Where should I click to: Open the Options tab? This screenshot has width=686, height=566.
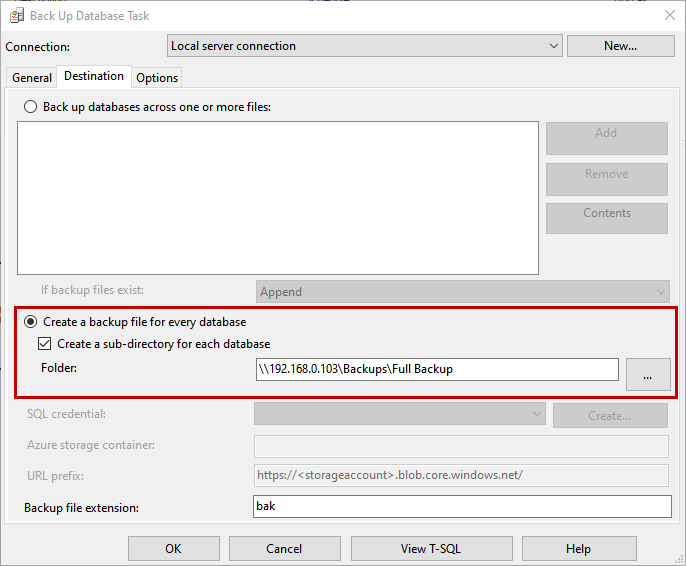pyautogui.click(x=157, y=78)
